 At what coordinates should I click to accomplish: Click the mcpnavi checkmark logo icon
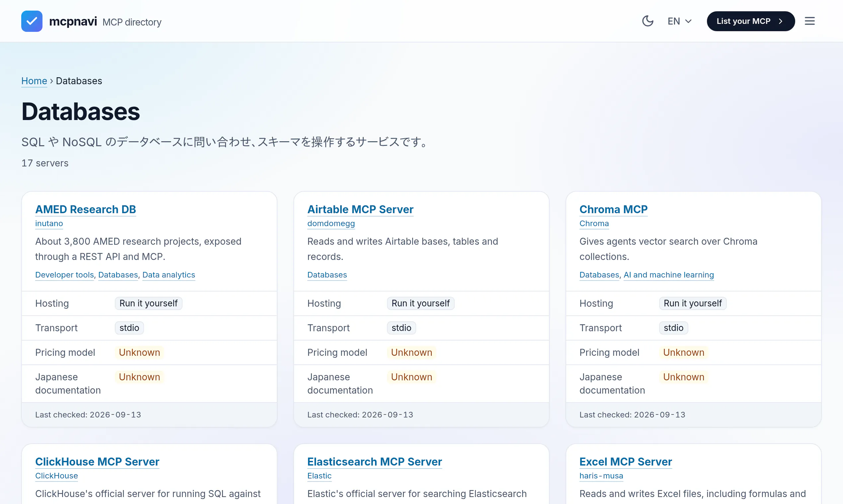coord(32,21)
